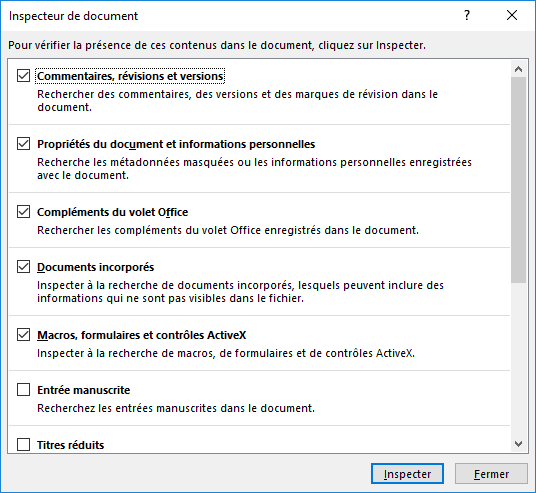The width and height of the screenshot is (536, 493).
Task: Check the Titres réduits checkbox
Action: [x=23, y=445]
